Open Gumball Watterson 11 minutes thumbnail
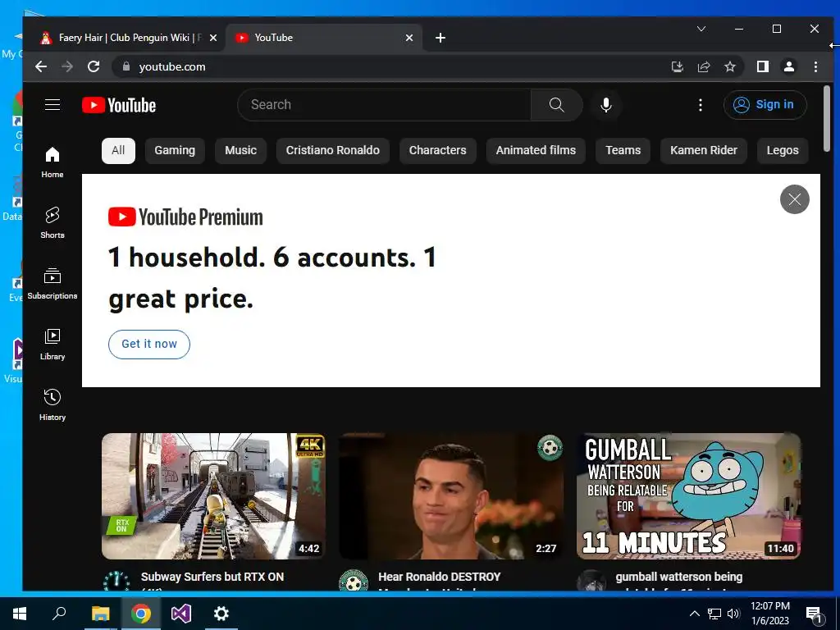This screenshot has height=630, width=840. [689, 496]
